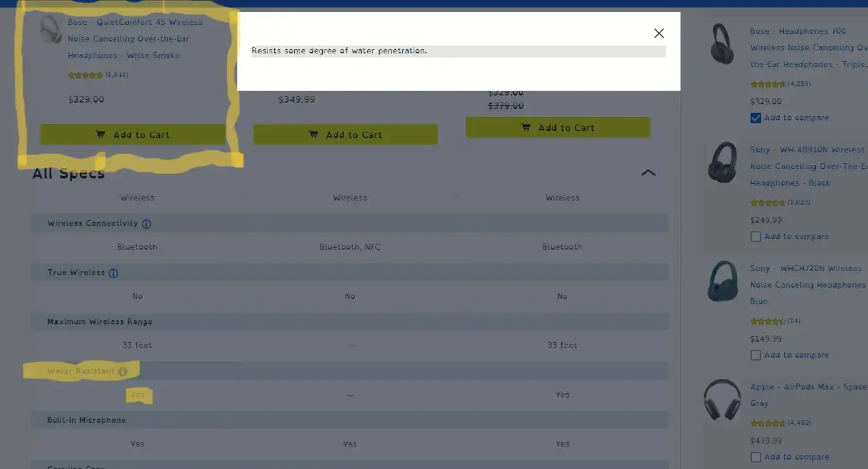The image size is (868, 469).
Task: Check Add to compare for Sony WH-XB910N
Action: (755, 237)
